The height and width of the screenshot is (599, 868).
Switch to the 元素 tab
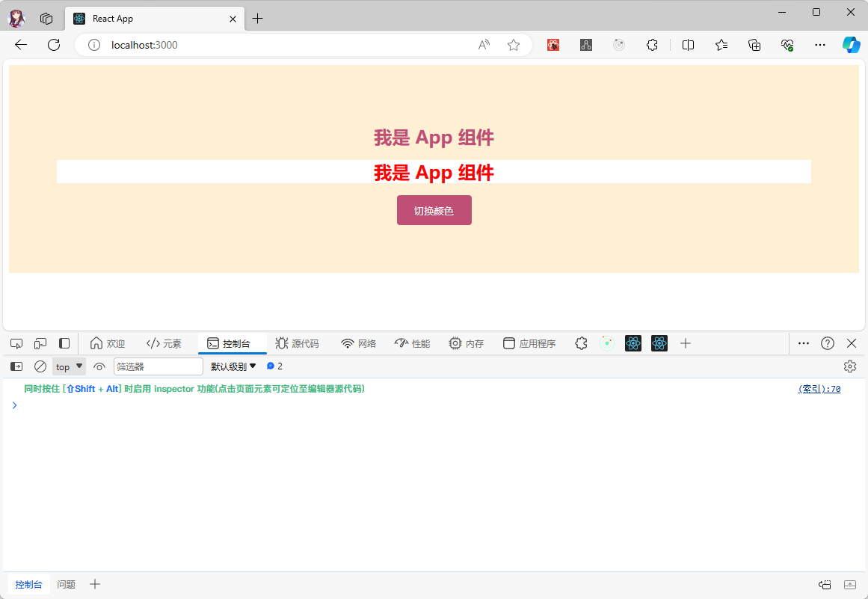tap(164, 343)
